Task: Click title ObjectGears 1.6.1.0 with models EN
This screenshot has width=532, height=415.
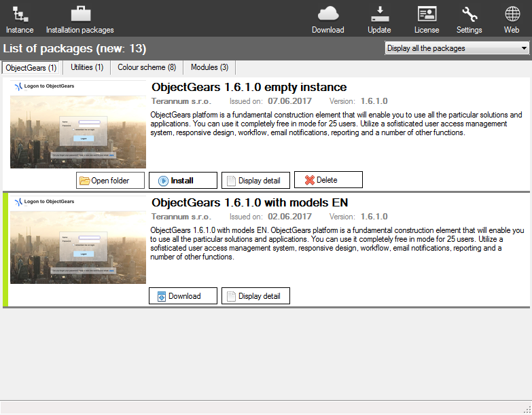Action: [x=250, y=202]
